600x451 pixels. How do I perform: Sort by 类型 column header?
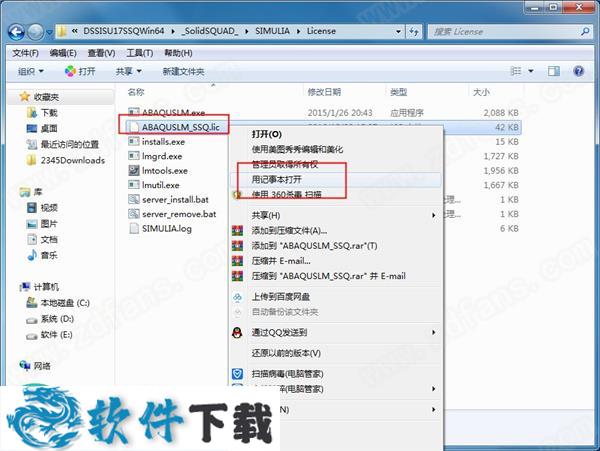click(x=398, y=92)
